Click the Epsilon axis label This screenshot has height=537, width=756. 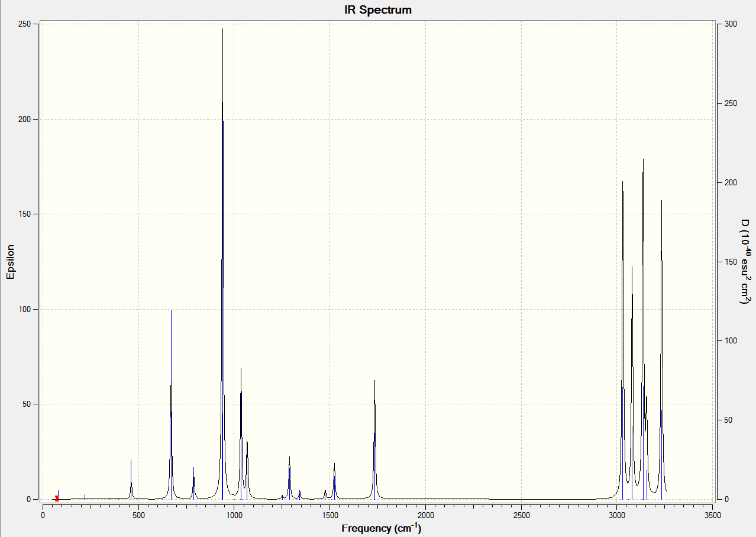pos(10,261)
